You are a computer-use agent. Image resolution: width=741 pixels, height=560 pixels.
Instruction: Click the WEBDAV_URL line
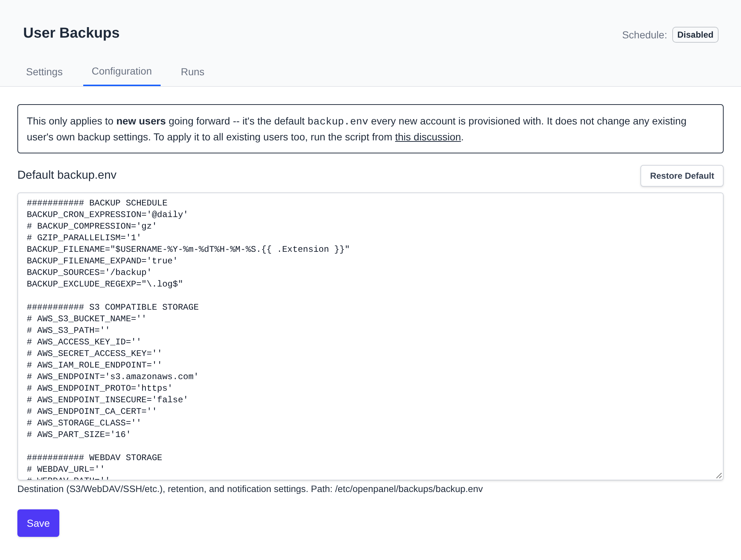tap(66, 469)
